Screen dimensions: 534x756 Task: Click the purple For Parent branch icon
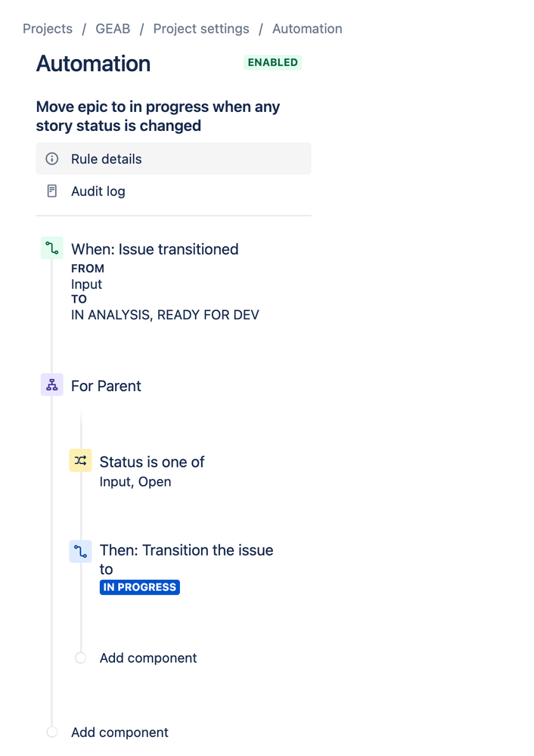click(50, 384)
